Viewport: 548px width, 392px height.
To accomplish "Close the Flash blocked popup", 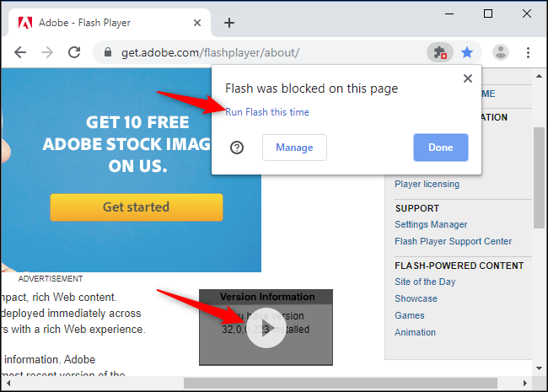I will (x=468, y=78).
